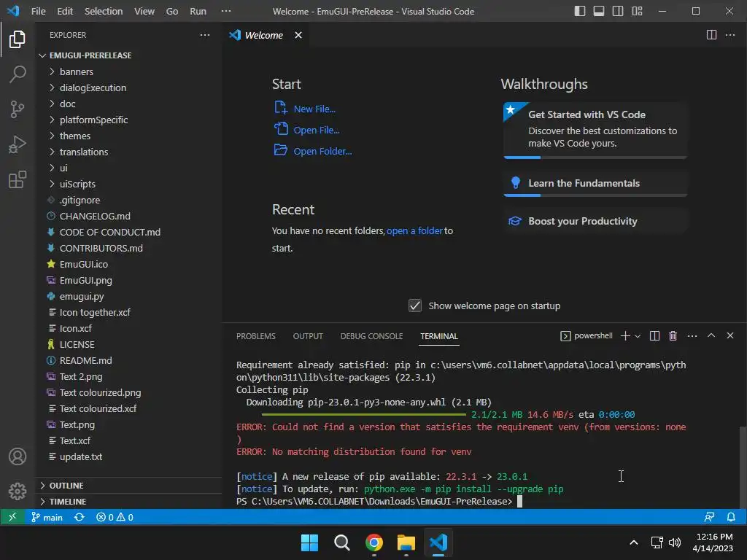Toggle secondary side bar layout icon
This screenshot has height=560, width=747.
(618, 11)
